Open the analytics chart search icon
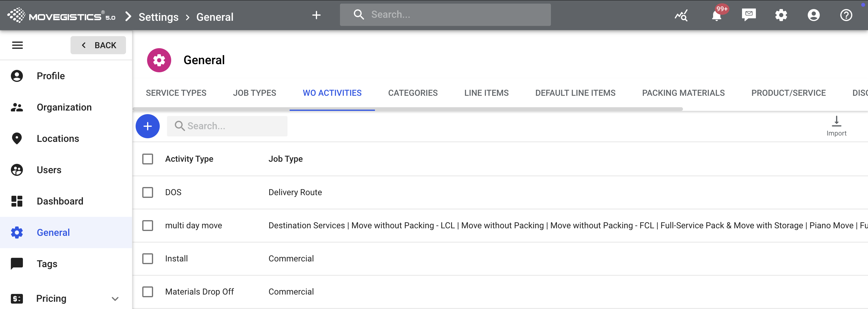The height and width of the screenshot is (309, 868). click(681, 15)
